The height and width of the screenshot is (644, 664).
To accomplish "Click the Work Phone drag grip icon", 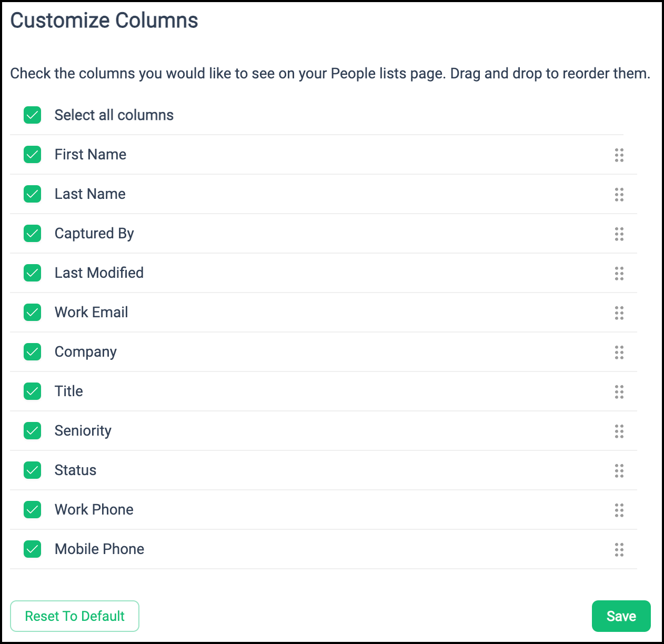I will click(x=619, y=510).
